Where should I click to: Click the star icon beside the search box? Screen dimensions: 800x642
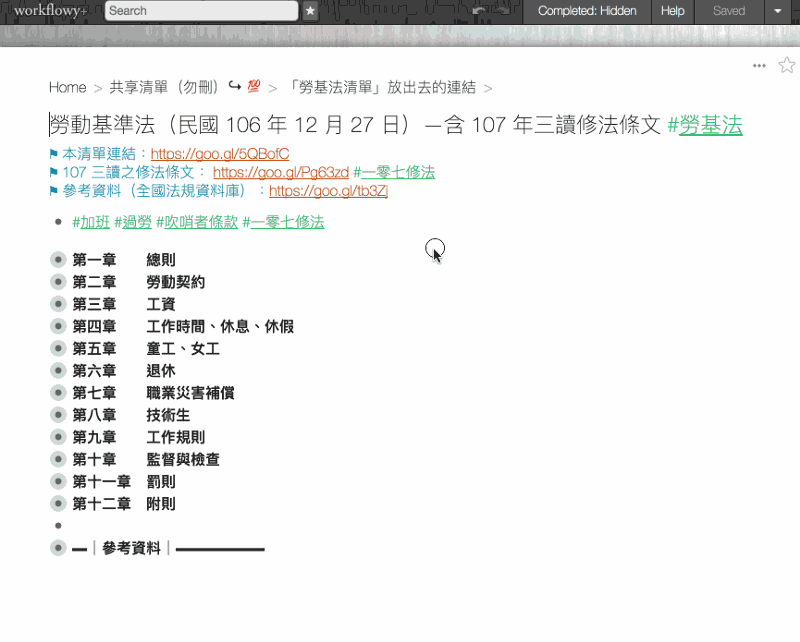[310, 11]
